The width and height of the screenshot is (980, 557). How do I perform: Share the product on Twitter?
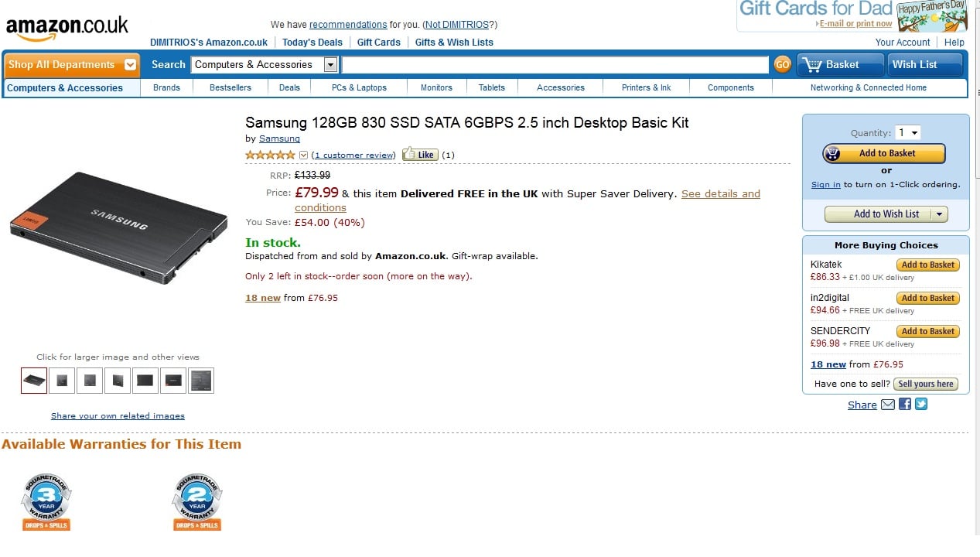pos(921,405)
